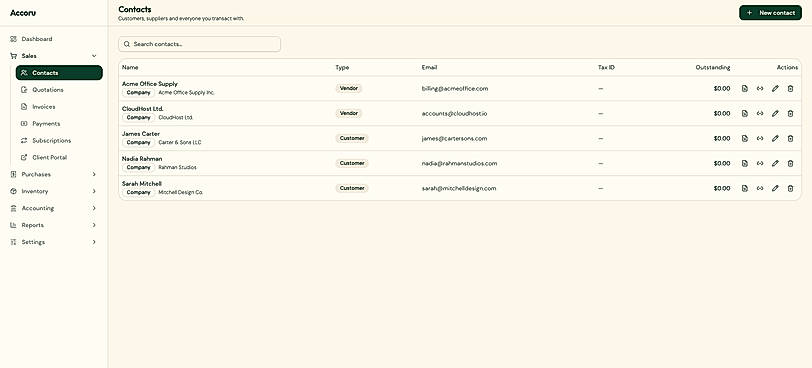
Task: Click the New contact button
Action: [x=770, y=13]
